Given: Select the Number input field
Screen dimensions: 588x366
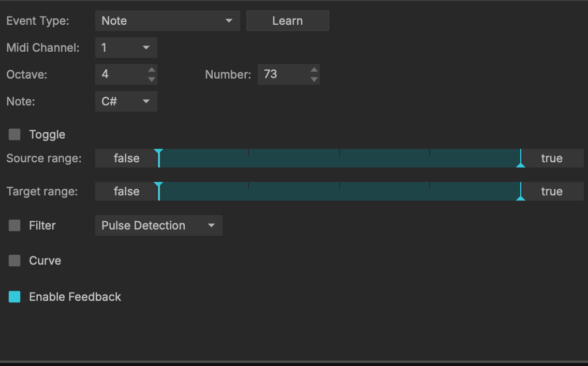Looking at the screenshot, I should pos(282,74).
